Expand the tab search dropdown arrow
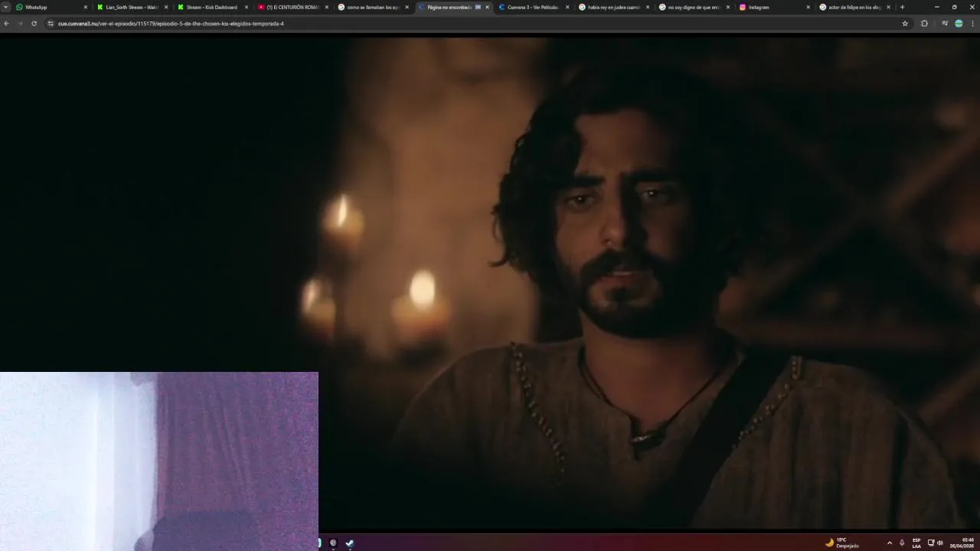This screenshot has width=980, height=551. (6, 7)
